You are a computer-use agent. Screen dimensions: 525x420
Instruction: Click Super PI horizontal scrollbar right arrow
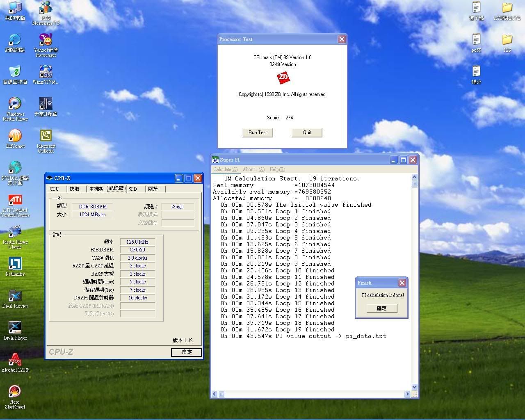pyautogui.click(x=407, y=394)
